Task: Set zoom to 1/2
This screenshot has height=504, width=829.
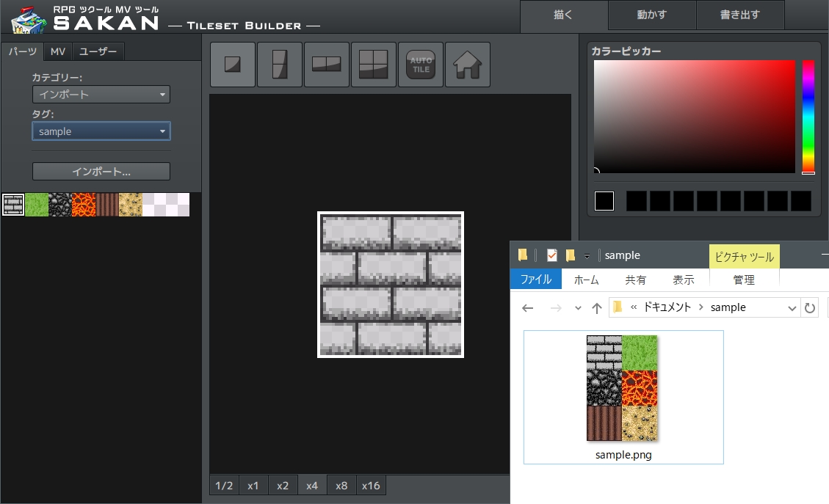Action: click(x=224, y=486)
